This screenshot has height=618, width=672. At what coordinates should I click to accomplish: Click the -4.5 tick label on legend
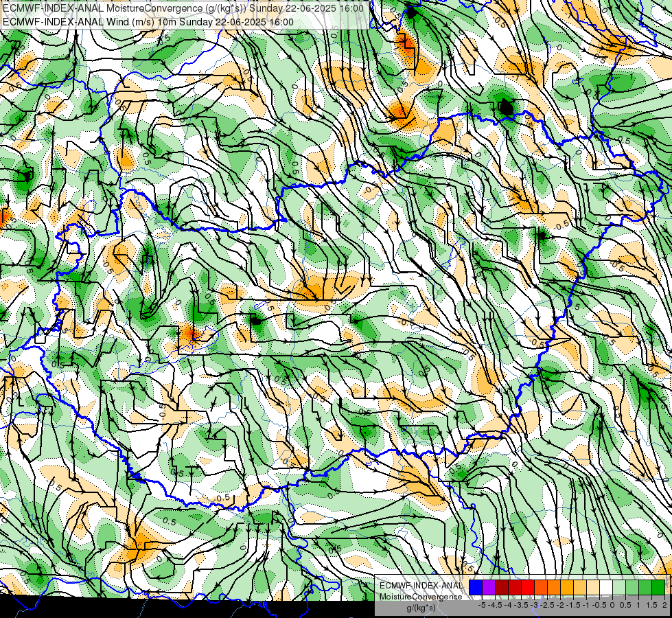pyautogui.click(x=495, y=605)
